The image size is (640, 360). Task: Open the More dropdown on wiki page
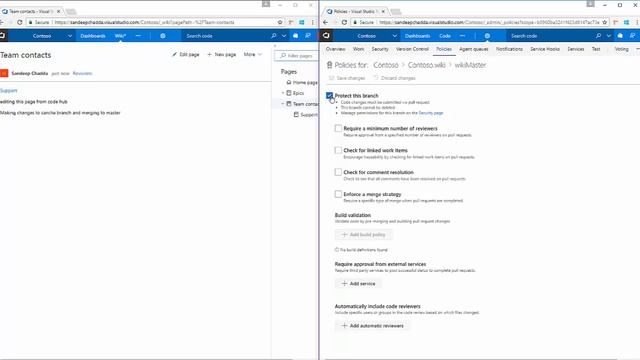click(x=253, y=54)
